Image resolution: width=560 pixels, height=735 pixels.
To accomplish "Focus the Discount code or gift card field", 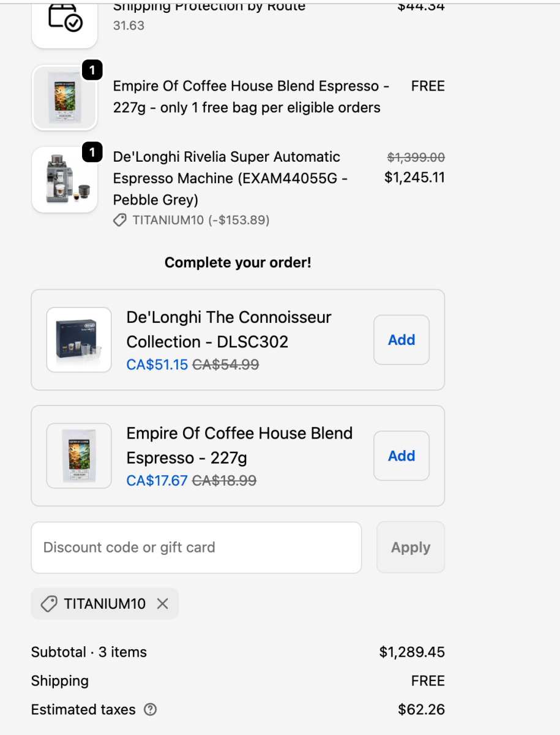I will [x=196, y=548].
